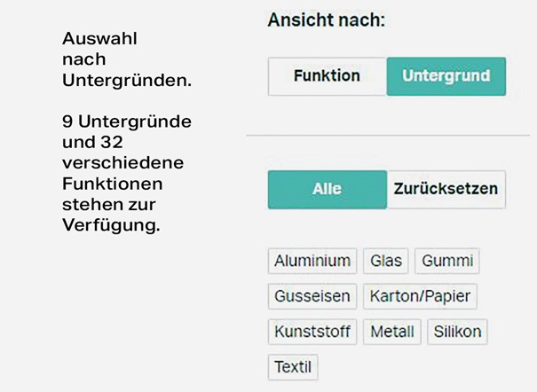Toggle the Gummi filter tag
The image size is (537, 392).
[447, 261]
